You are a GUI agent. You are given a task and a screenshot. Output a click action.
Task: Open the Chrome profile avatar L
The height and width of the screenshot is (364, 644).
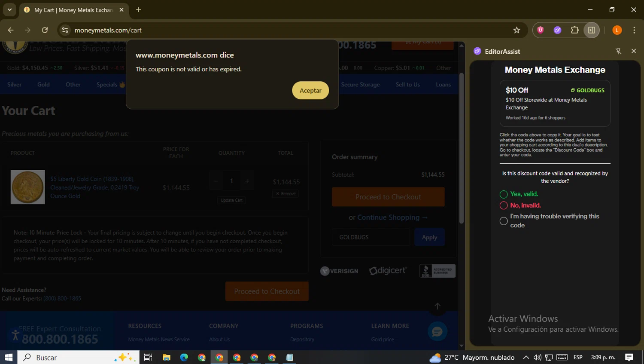pyautogui.click(x=617, y=30)
